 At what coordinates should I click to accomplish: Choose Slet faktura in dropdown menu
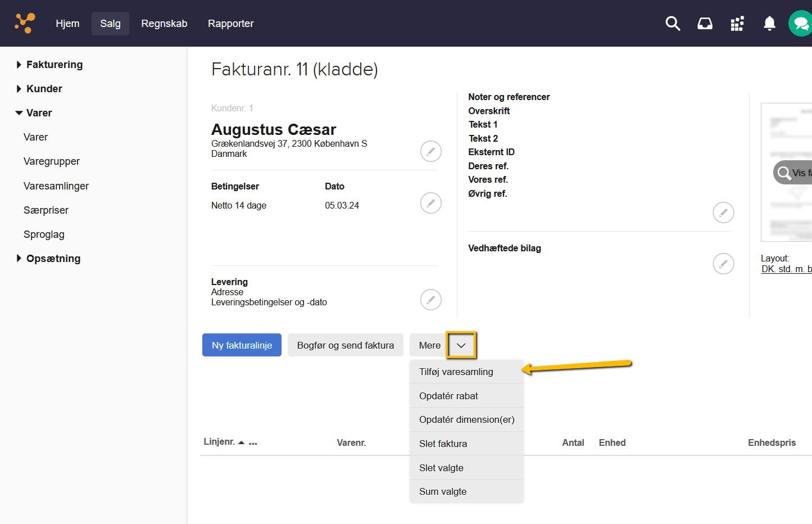click(x=443, y=444)
